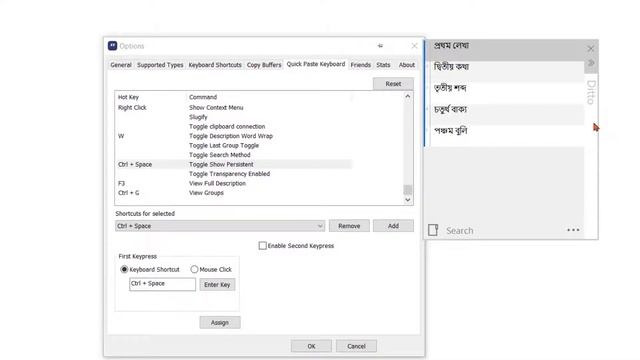Click the pin arrow icon in Options title bar

(x=380, y=46)
